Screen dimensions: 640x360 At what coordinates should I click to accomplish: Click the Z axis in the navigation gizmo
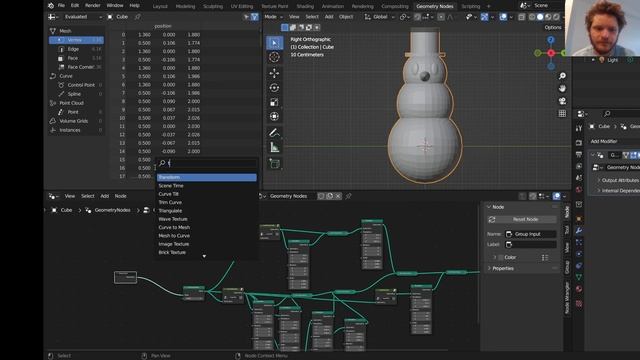(551, 40)
